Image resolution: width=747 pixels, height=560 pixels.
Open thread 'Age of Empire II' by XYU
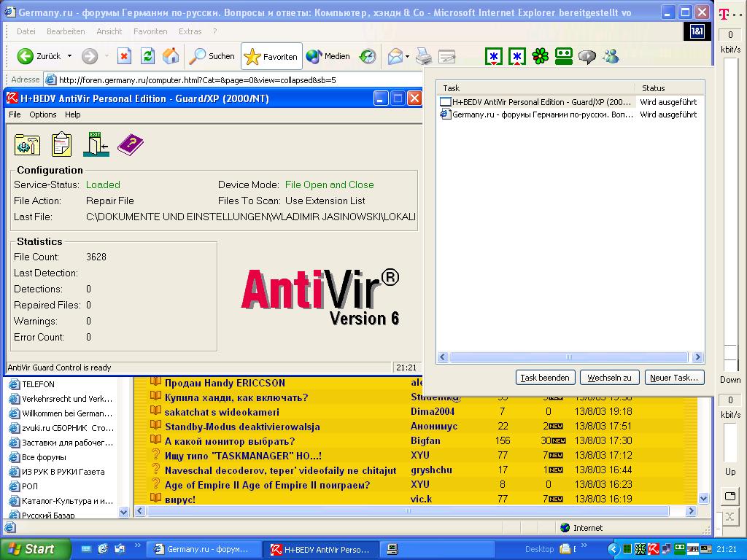coord(267,485)
